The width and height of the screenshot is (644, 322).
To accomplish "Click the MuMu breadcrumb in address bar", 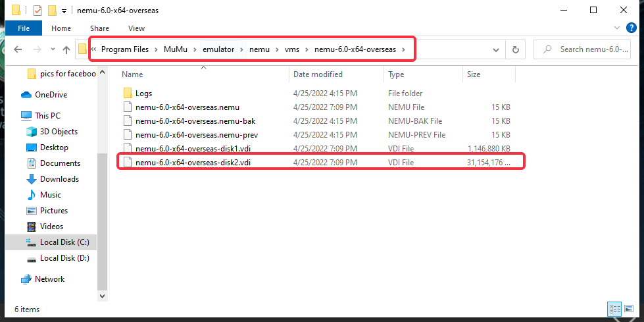I will click(176, 49).
